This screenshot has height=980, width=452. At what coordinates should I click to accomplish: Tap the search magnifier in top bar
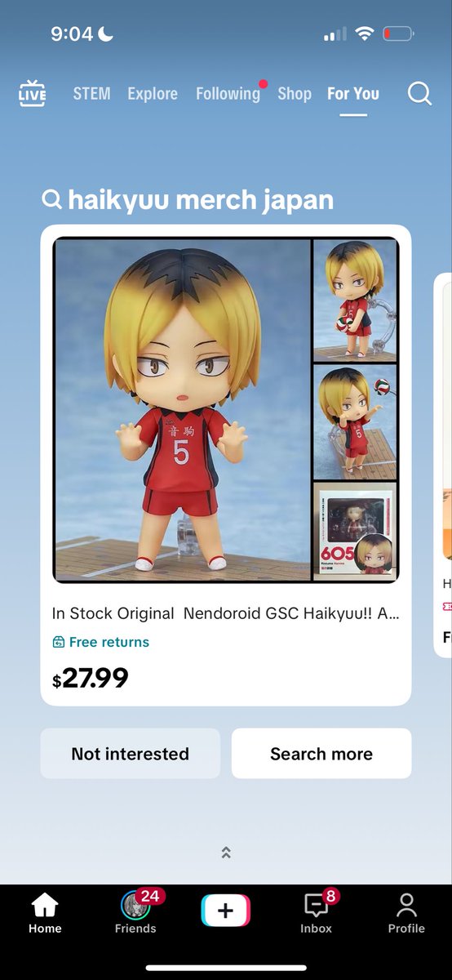(419, 93)
